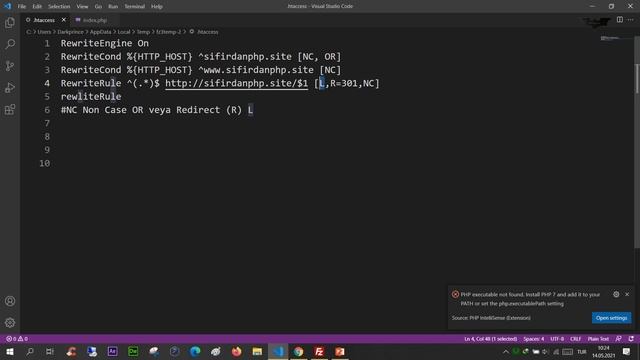640x360 pixels.
Task: Open the editor More Actions ellipsis
Action: click(x=631, y=20)
